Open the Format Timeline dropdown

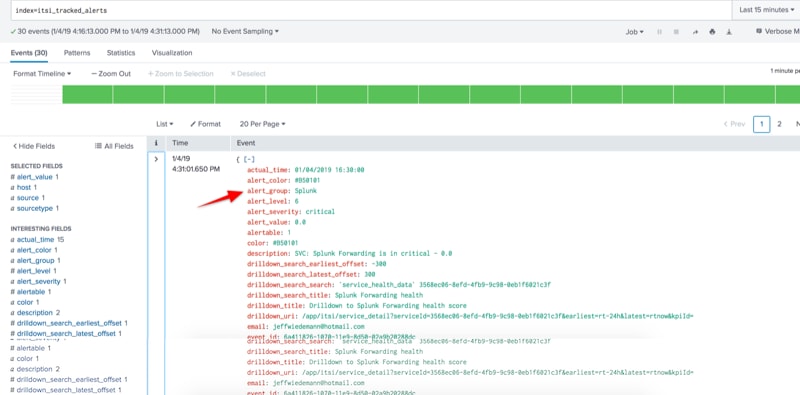tap(42, 73)
